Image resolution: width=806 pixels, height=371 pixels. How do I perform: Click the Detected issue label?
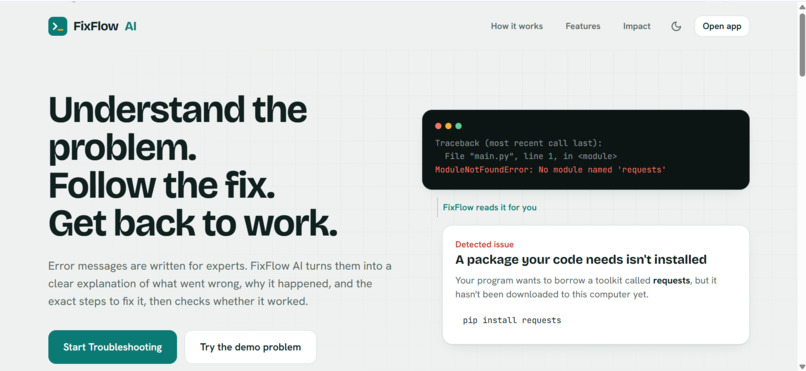click(x=484, y=245)
